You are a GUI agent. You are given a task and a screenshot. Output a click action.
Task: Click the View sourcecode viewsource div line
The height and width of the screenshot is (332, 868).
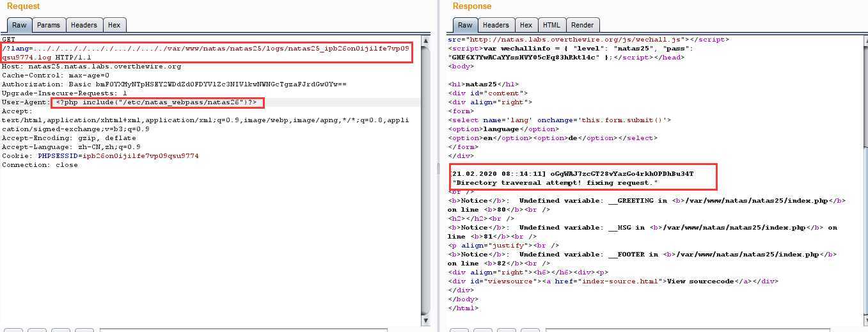[613, 281]
